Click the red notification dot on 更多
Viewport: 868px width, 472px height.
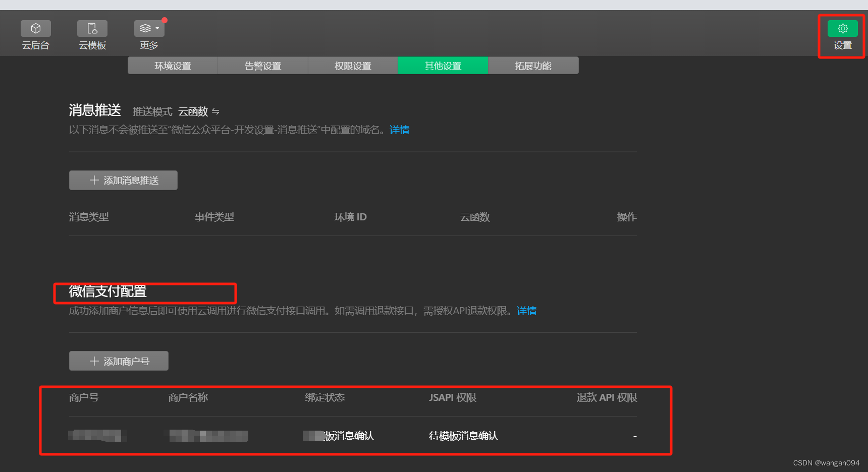pyautogui.click(x=164, y=20)
